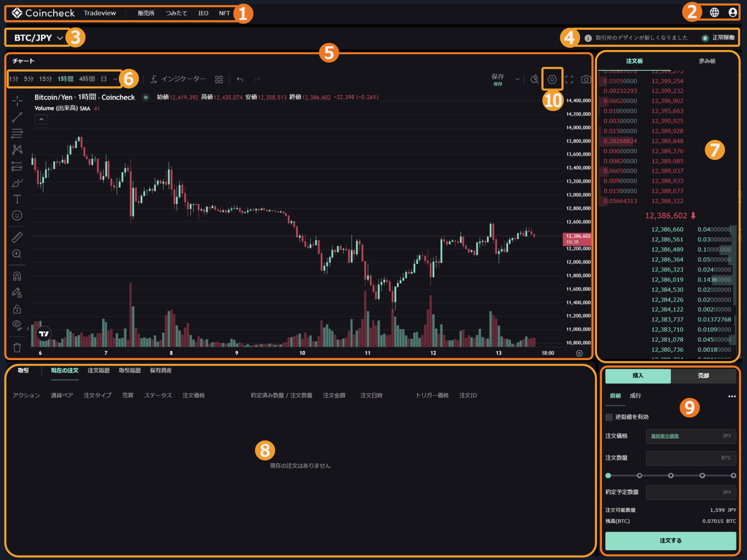The width and height of the screenshot is (747, 560).
Task: Switch to the 歩み値 trade history tab
Action: click(707, 61)
